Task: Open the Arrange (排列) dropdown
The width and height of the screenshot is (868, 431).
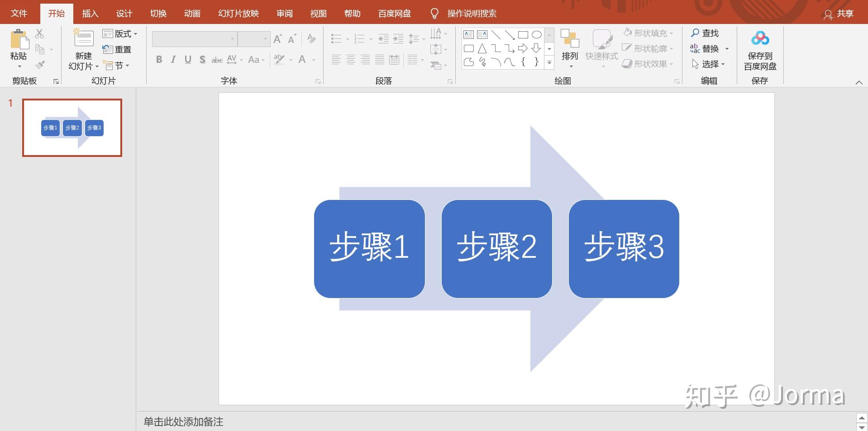Action: coord(570,49)
